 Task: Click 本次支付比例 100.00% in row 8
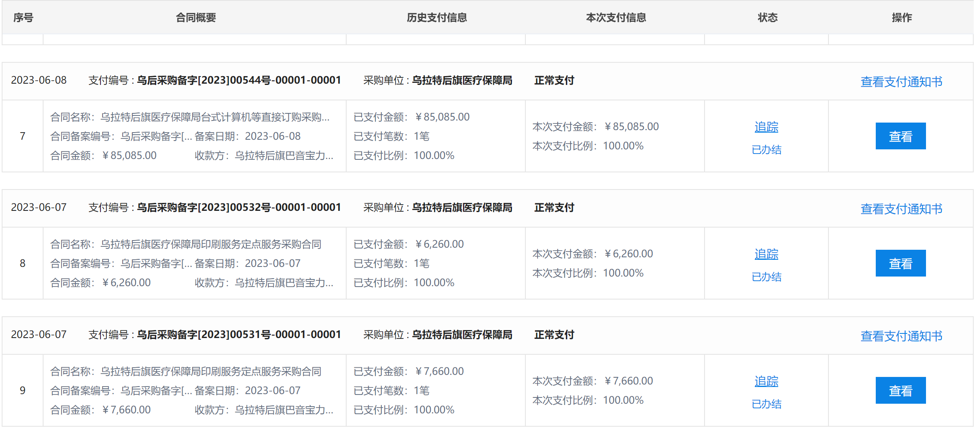pyautogui.click(x=588, y=273)
